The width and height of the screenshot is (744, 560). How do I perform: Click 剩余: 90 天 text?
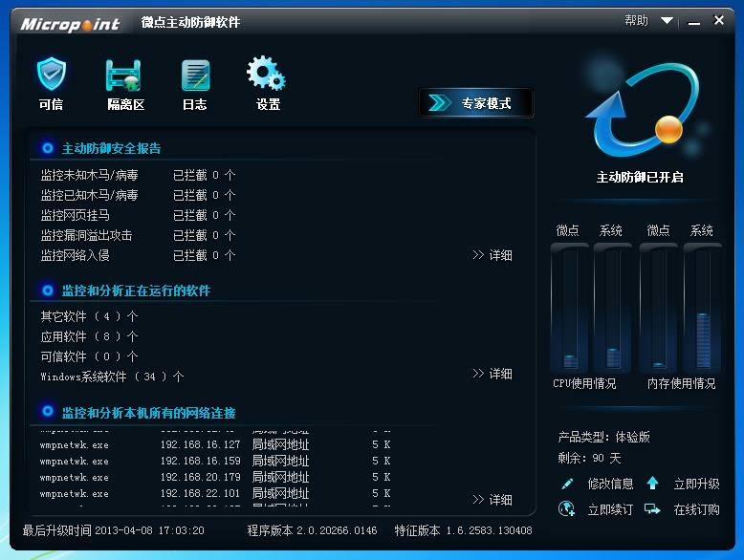(x=589, y=458)
